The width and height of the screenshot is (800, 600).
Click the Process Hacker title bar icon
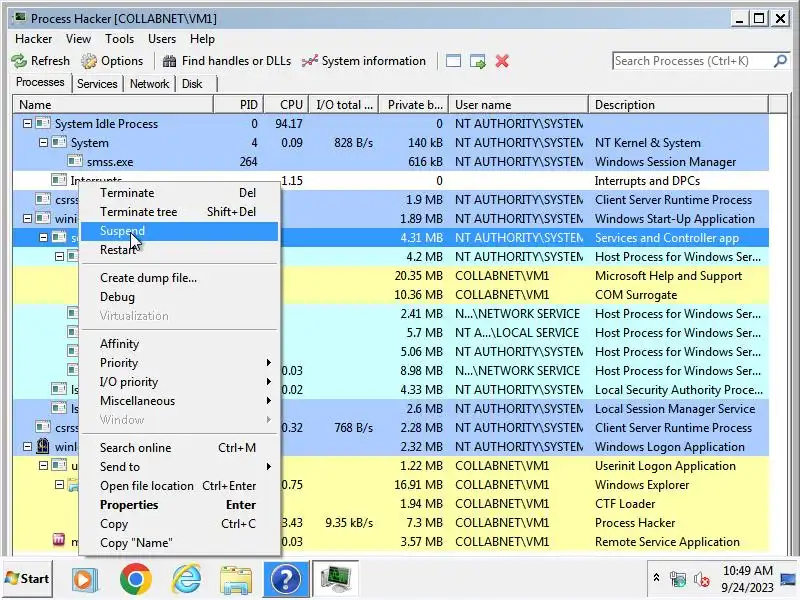20,18
